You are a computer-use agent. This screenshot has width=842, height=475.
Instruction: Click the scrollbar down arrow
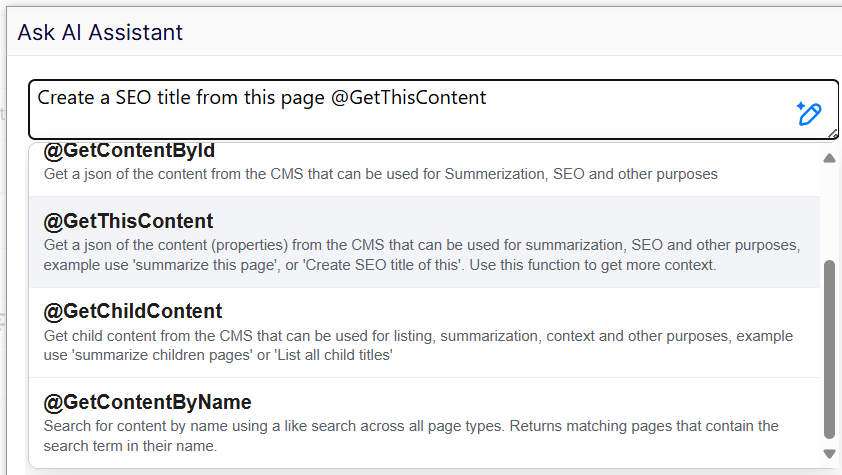point(829,454)
